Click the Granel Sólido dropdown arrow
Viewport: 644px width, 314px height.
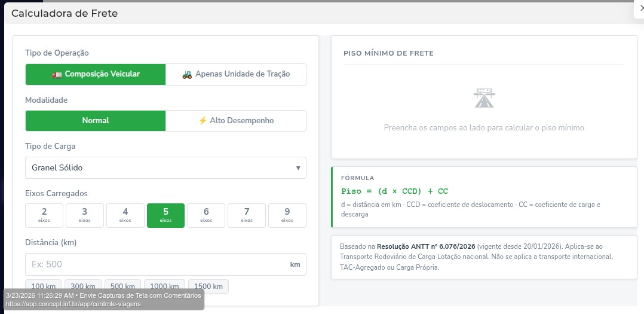pyautogui.click(x=298, y=167)
